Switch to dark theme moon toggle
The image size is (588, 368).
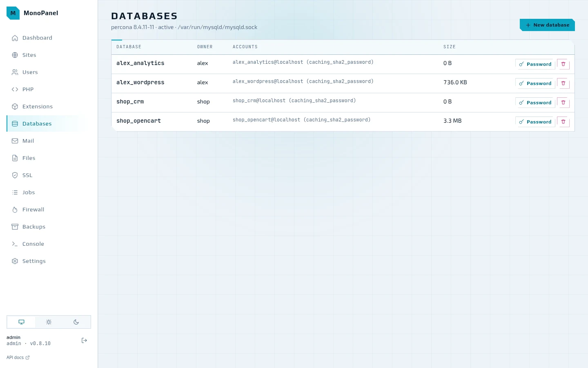point(76,322)
